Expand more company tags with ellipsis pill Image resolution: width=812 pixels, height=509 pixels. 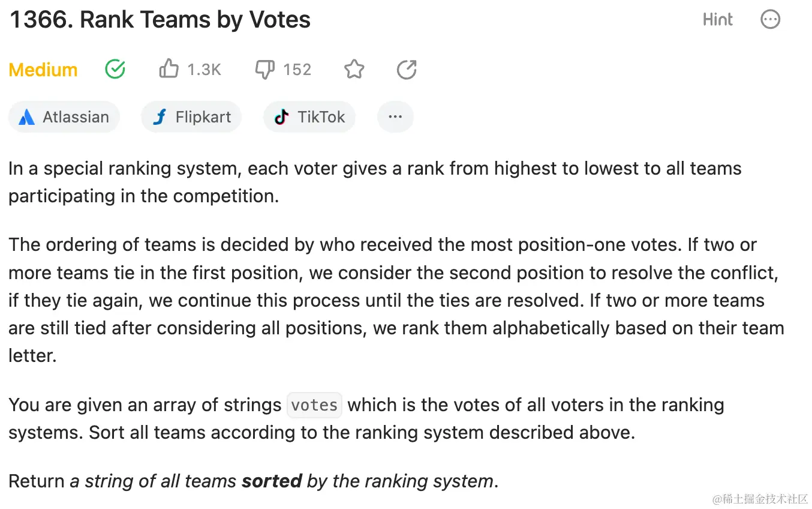pos(395,117)
